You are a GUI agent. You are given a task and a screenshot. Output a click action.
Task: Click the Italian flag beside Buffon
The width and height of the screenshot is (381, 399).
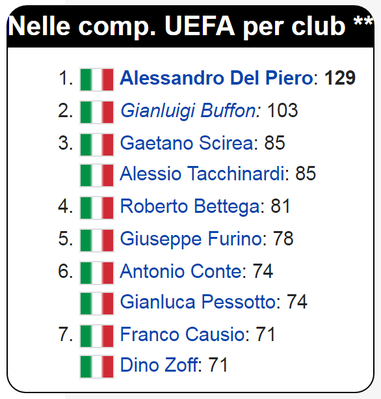pyautogui.click(x=97, y=112)
